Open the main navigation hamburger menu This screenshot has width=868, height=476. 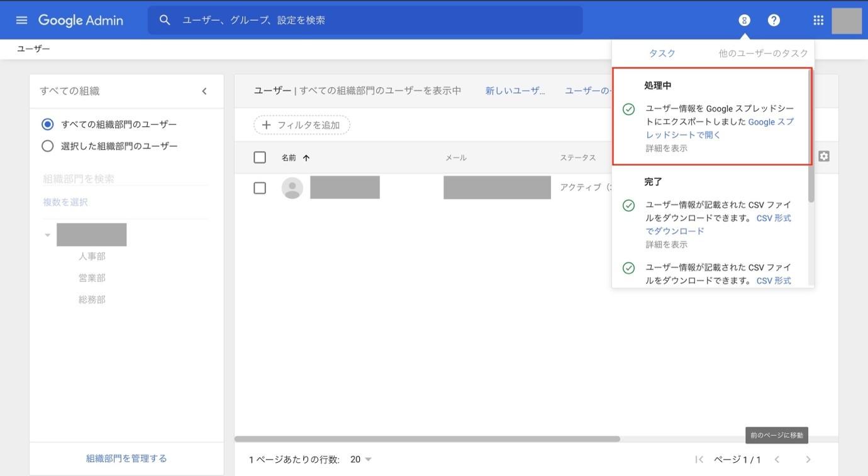coord(21,20)
